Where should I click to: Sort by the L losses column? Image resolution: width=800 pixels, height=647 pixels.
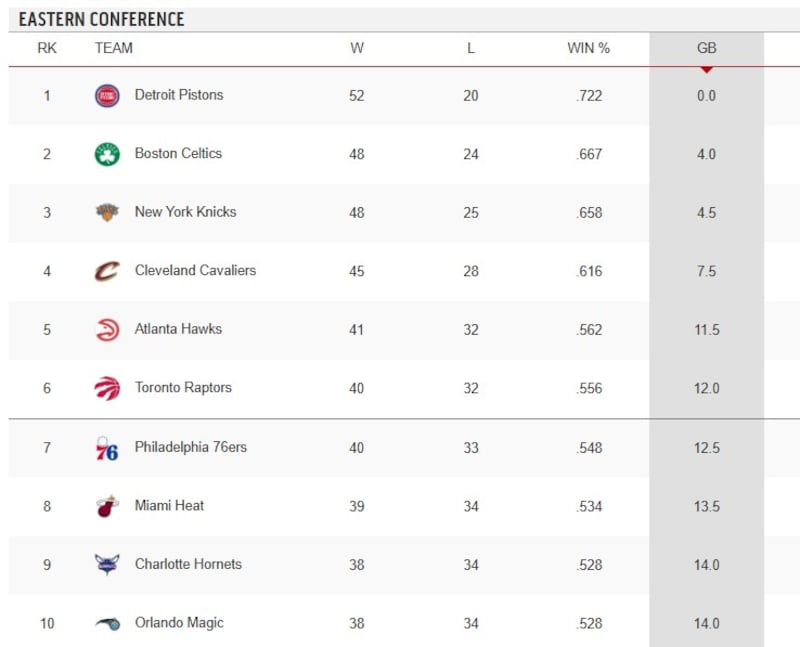[x=471, y=48]
